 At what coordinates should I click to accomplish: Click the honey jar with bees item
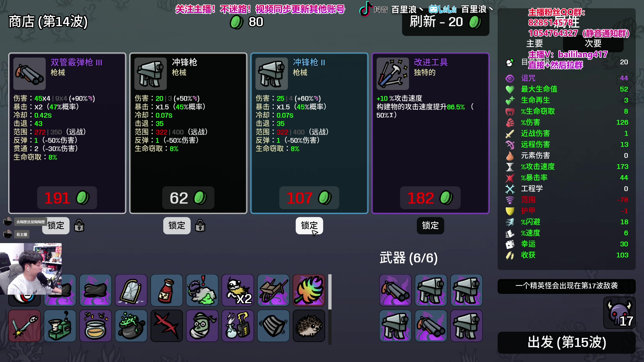pyautogui.click(x=96, y=326)
